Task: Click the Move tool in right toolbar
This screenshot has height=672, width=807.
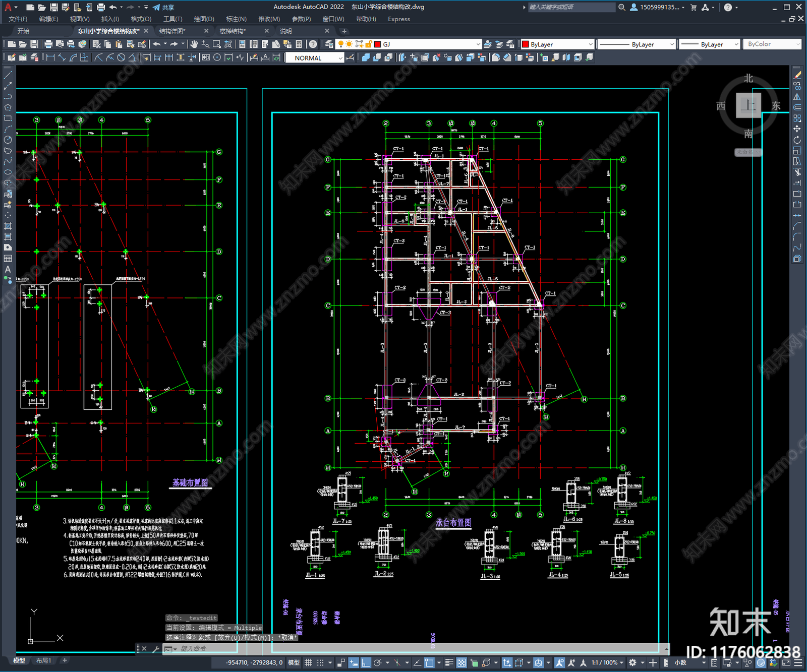Action: tap(797, 129)
